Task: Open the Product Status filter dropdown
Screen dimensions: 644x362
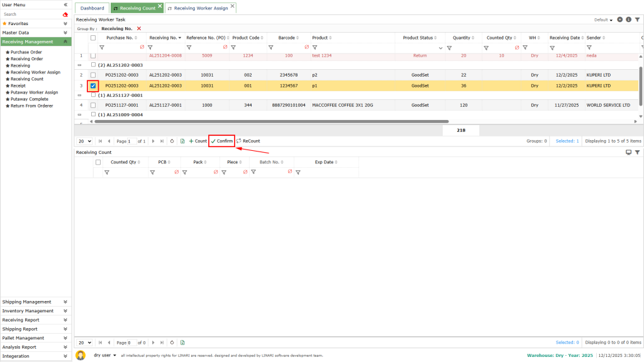Action: [x=440, y=48]
